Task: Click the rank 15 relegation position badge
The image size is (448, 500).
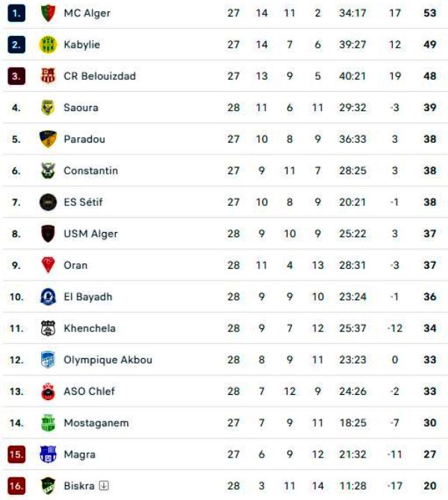Action: [x=17, y=454]
